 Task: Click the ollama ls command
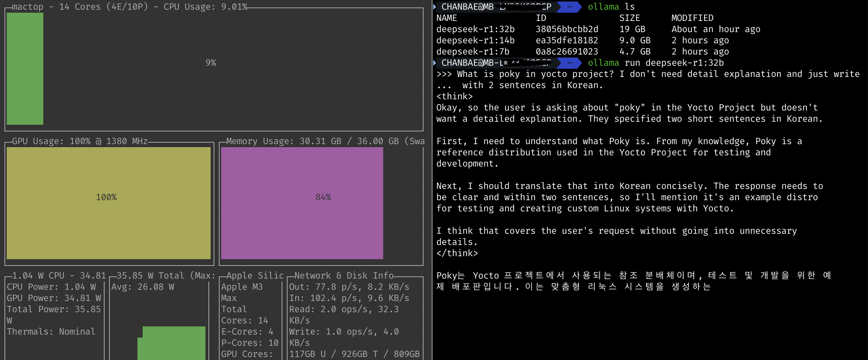(x=611, y=7)
